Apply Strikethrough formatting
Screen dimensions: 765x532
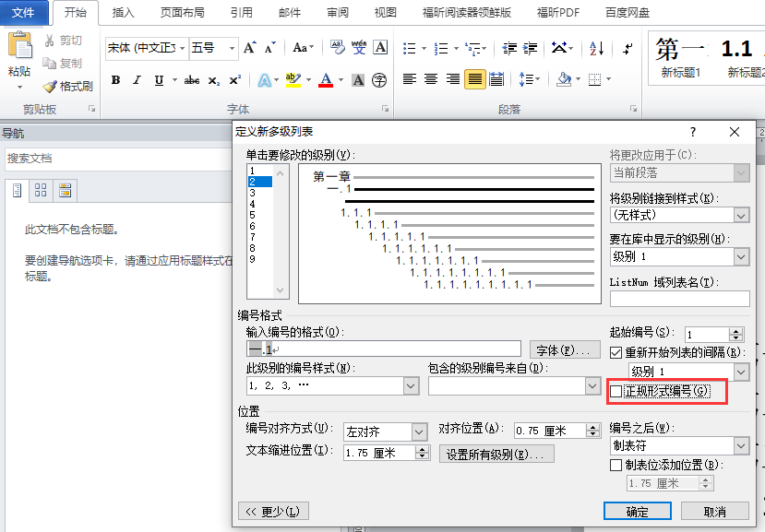192,80
